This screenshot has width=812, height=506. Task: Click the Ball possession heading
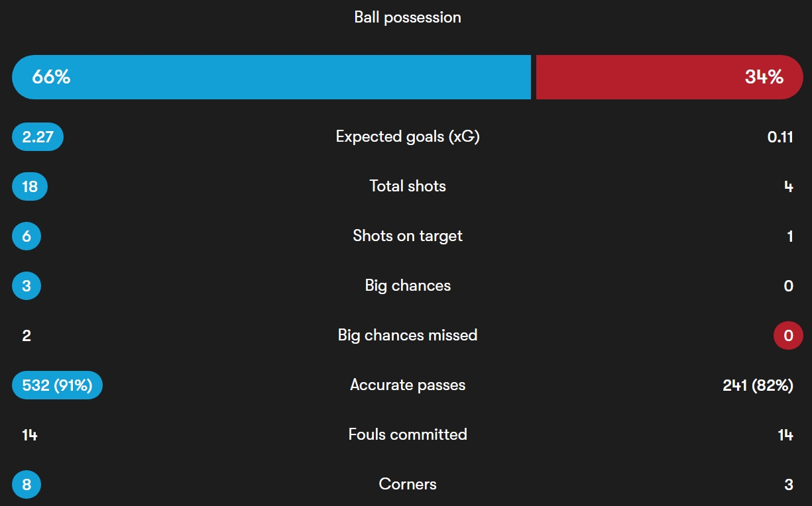tap(408, 17)
